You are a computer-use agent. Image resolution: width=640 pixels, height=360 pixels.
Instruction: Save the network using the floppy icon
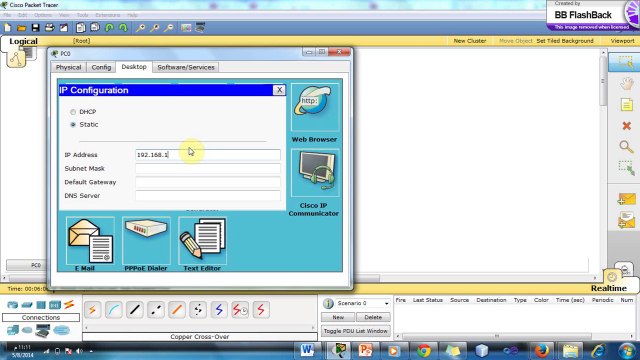(36, 28)
